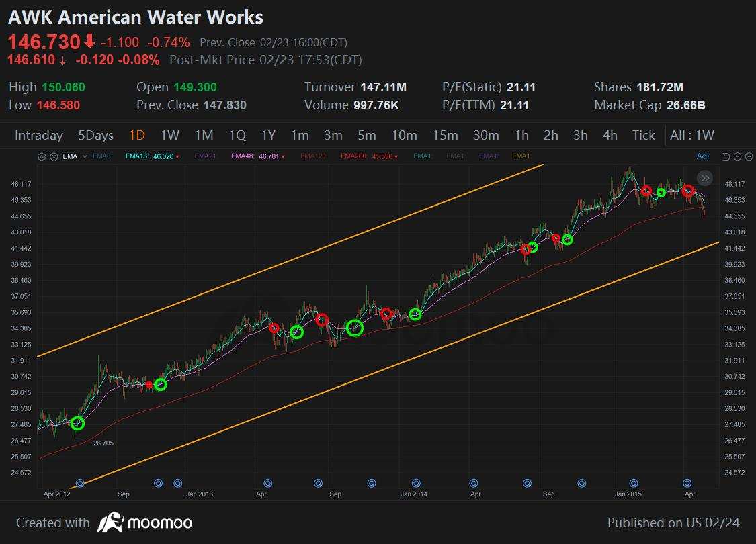Toggle the EMA48 line label
This screenshot has height=544, width=756.
(x=243, y=156)
